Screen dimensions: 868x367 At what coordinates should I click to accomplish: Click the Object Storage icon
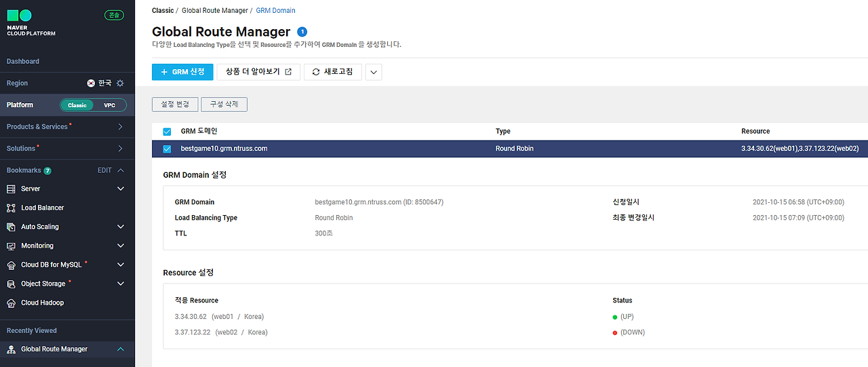[11, 284]
